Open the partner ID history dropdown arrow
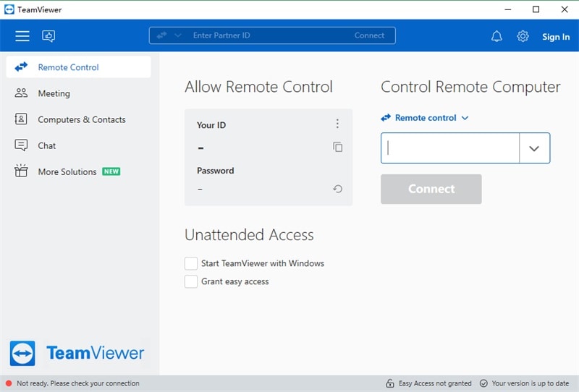 tap(534, 148)
